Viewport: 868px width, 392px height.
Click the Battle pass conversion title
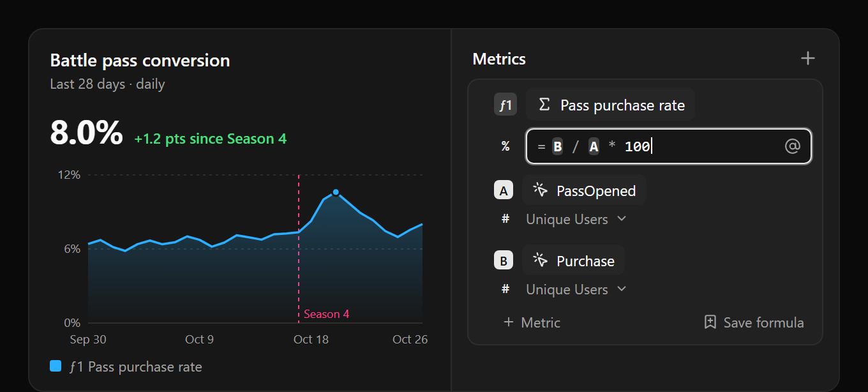tap(140, 61)
